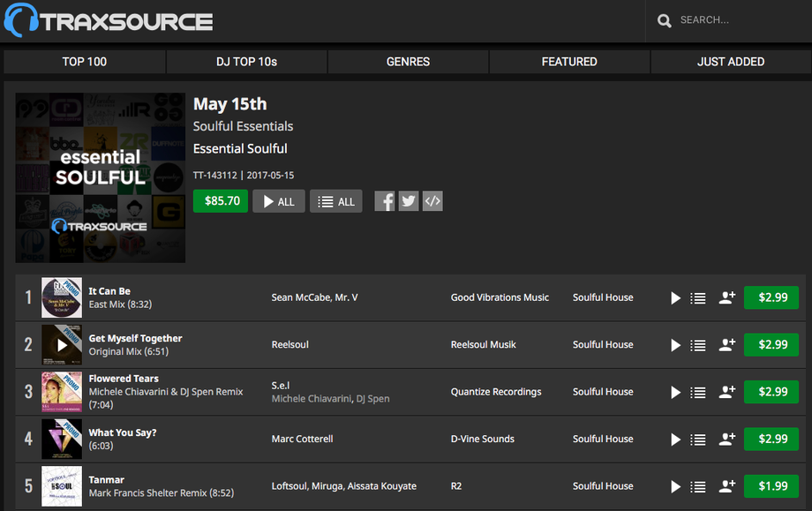Open the What You Say? track title
This screenshot has width=812, height=511.
tap(122, 432)
